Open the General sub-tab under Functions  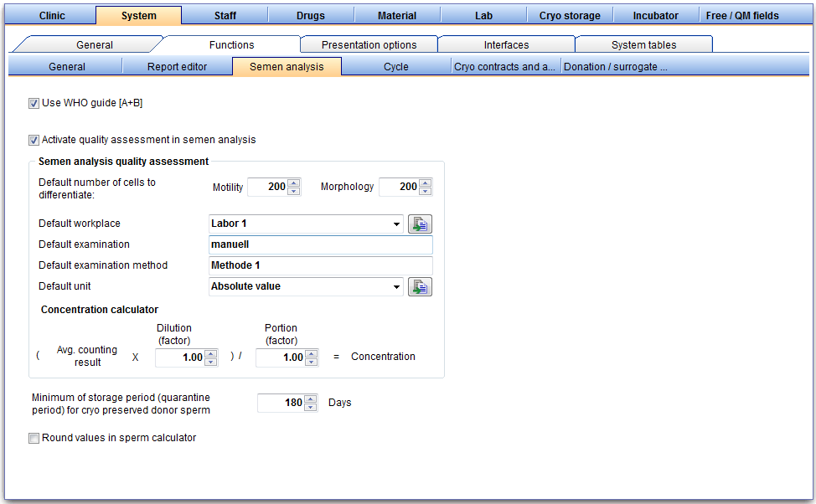tap(67, 67)
